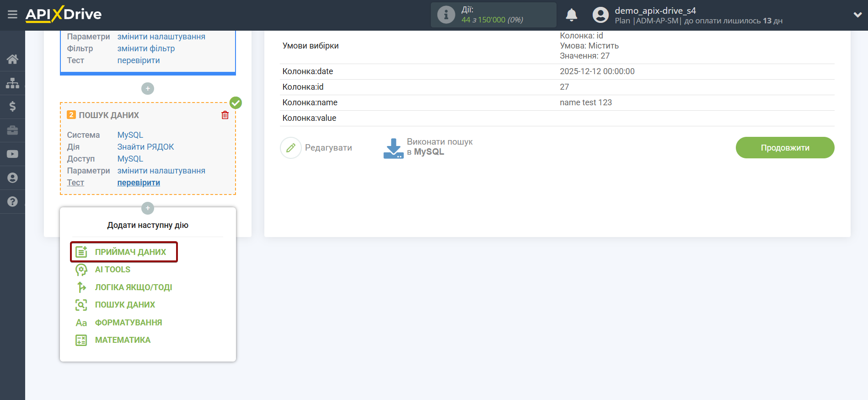Click the ApiX-Drive logo
This screenshot has height=400, width=868.
[x=64, y=14]
